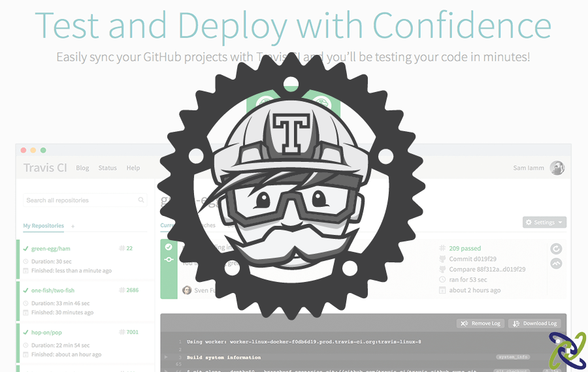The width and height of the screenshot is (588, 372).
Task: Open the Help link
Action: [133, 168]
